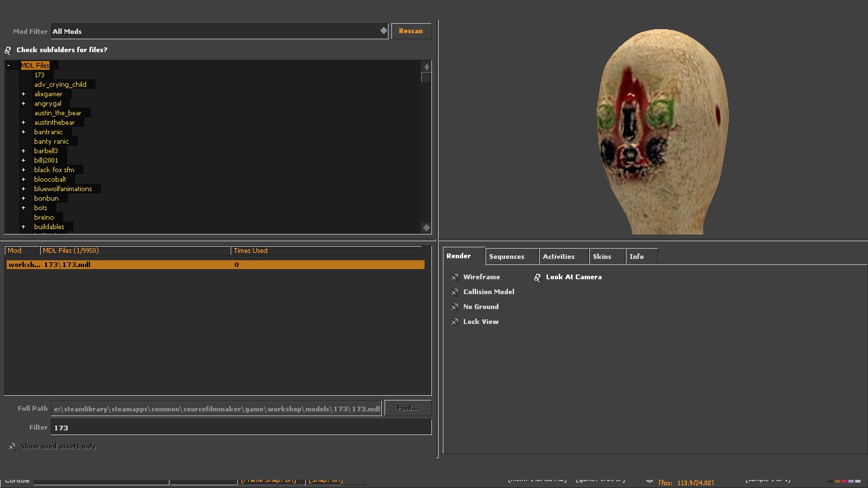Click the Rescan button
Image resolution: width=868 pixels, height=488 pixels.
click(411, 31)
